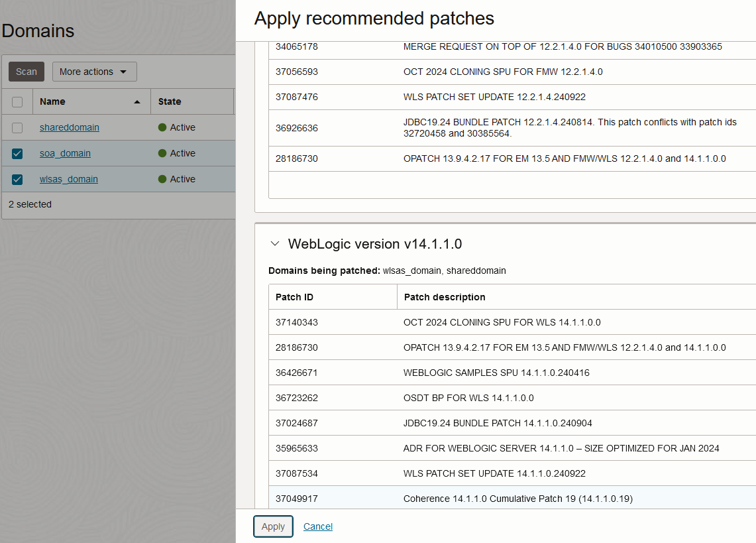This screenshot has height=543, width=756.
Task: Click the Name column sort arrow
Action: pos(137,102)
